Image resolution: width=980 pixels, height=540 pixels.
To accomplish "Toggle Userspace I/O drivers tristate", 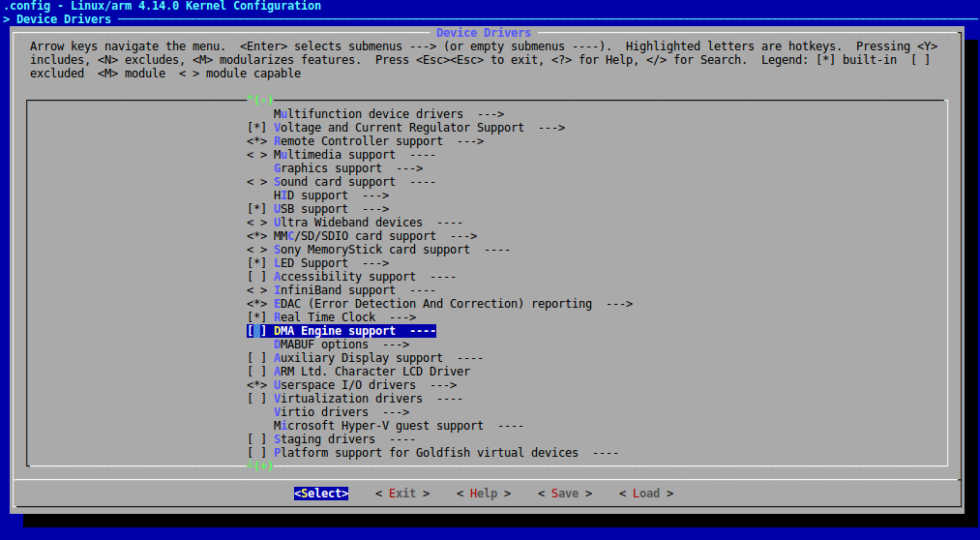I will [257, 385].
